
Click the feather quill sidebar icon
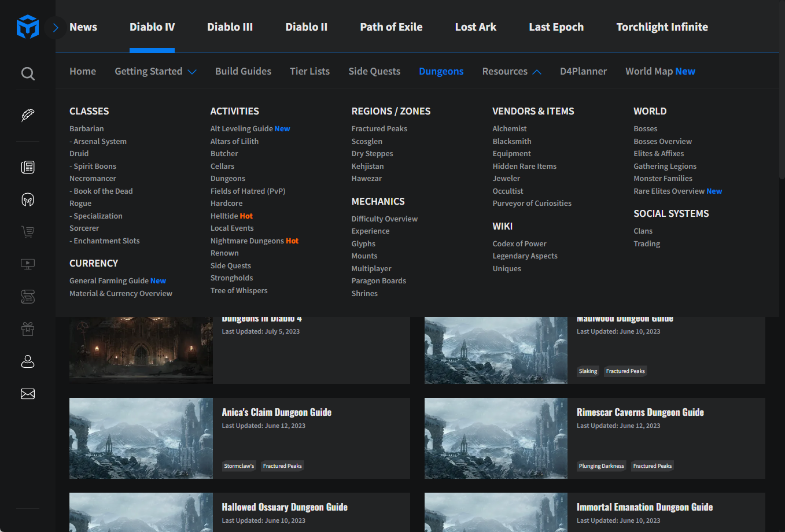coord(28,115)
